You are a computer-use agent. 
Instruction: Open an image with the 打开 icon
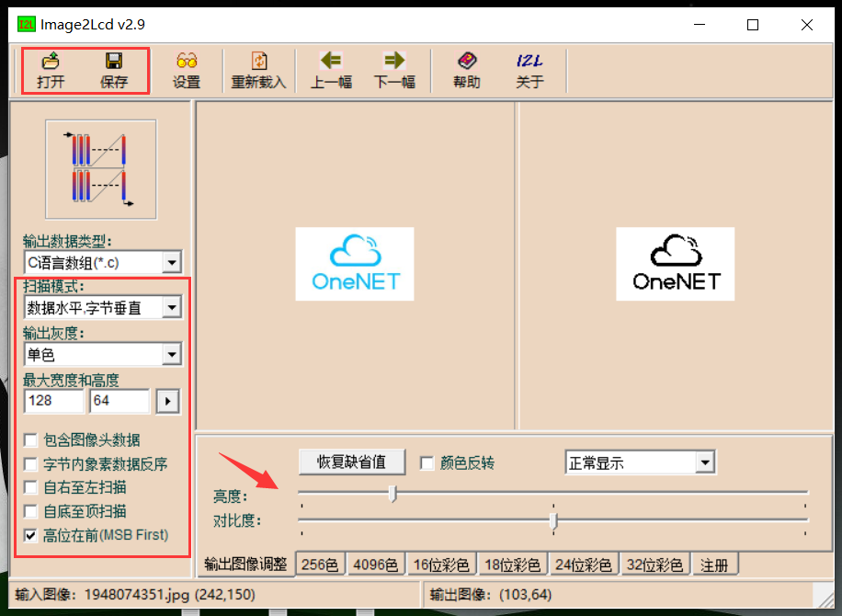[x=50, y=69]
